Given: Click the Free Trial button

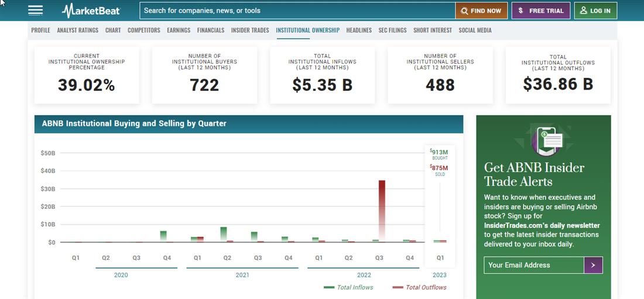Looking at the screenshot, I should click(540, 11).
